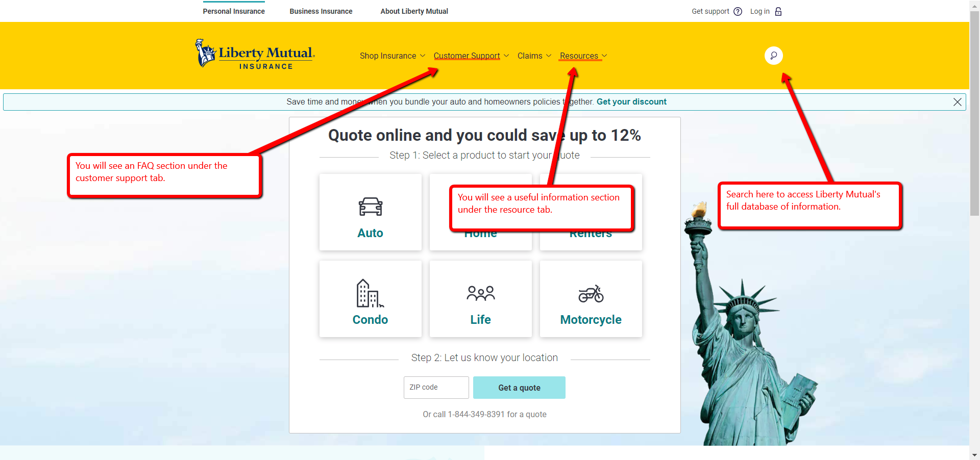This screenshot has height=460, width=980.
Task: Click the page vertical scrollbar thumb
Action: coord(974,113)
